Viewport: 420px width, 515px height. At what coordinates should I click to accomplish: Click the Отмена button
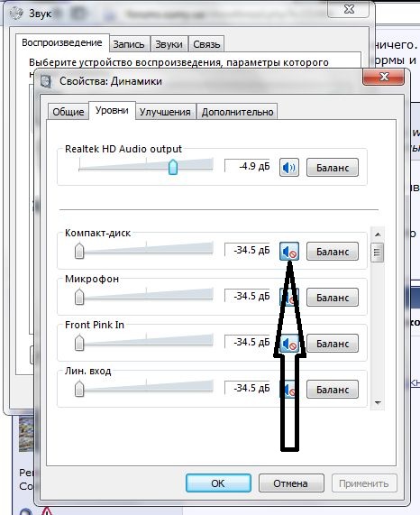coord(291,483)
